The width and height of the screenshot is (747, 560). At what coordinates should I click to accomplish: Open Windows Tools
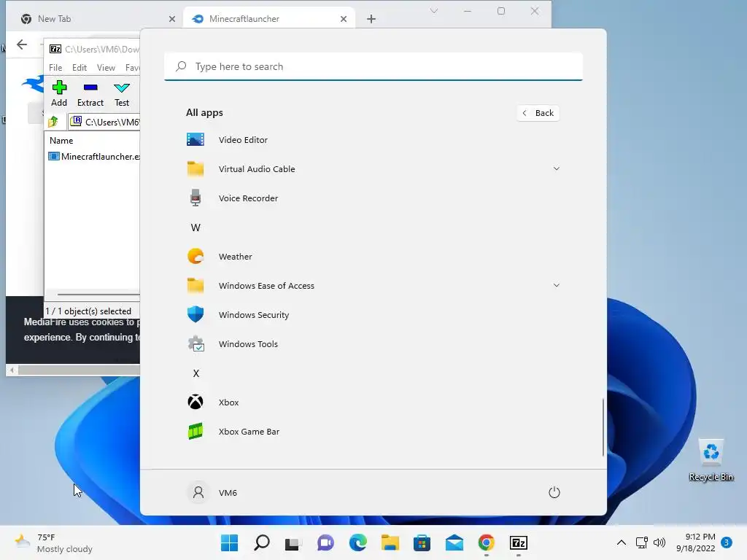[x=372, y=344]
